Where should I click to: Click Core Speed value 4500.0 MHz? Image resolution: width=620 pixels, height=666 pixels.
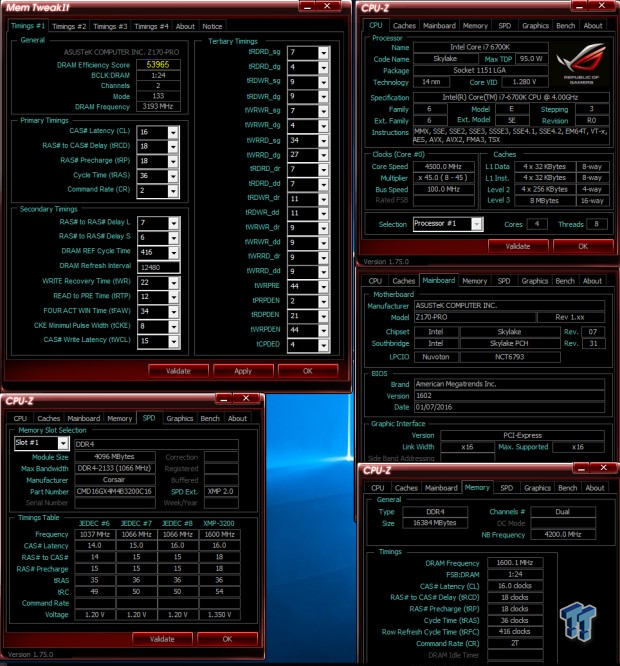pyautogui.click(x=443, y=166)
